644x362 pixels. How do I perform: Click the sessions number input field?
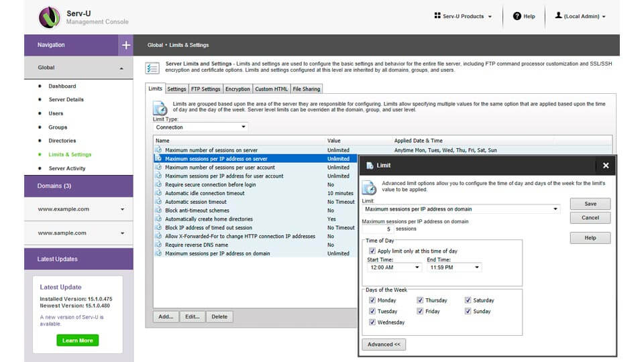coord(378,229)
